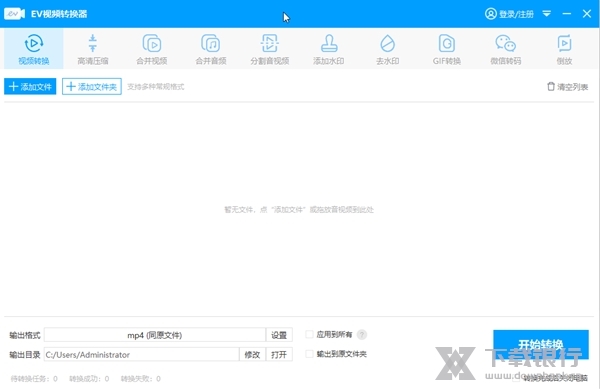The width and height of the screenshot is (600, 389).
Task: Enable the 应用到所有 checkbox
Action: click(x=309, y=334)
